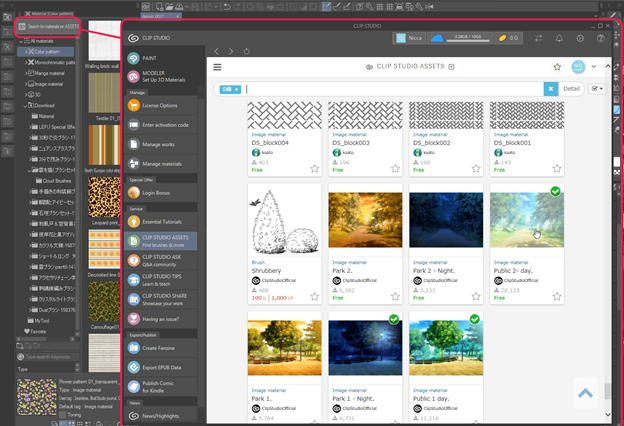The height and width of the screenshot is (426, 624).
Task: Click the Type search keywords field
Action: click(x=50, y=357)
